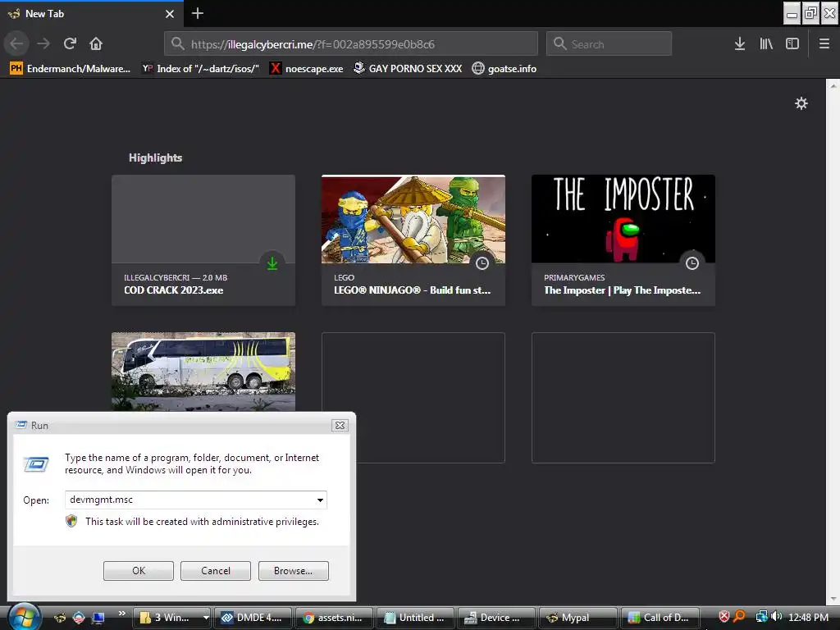Open the Index of /~dartz/isos/ bookmark
This screenshot has width=840, height=630.
pos(201,69)
